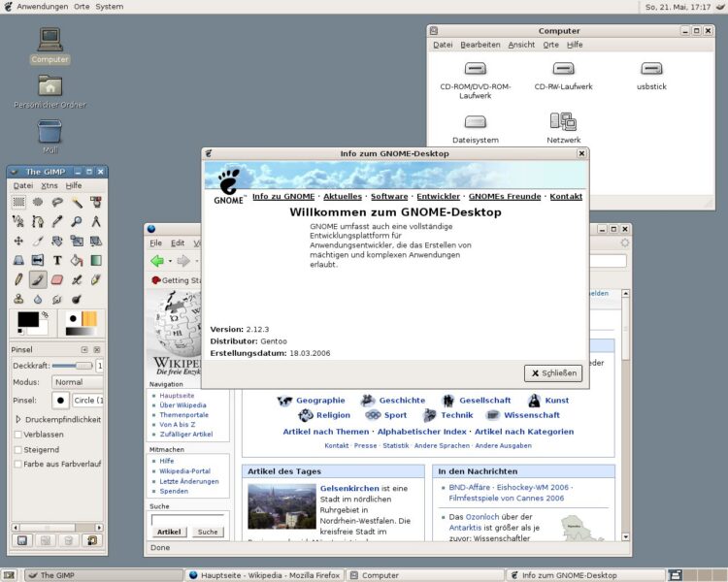
Task: Select the Rectangle Select tool in GIMP
Action: 18,202
